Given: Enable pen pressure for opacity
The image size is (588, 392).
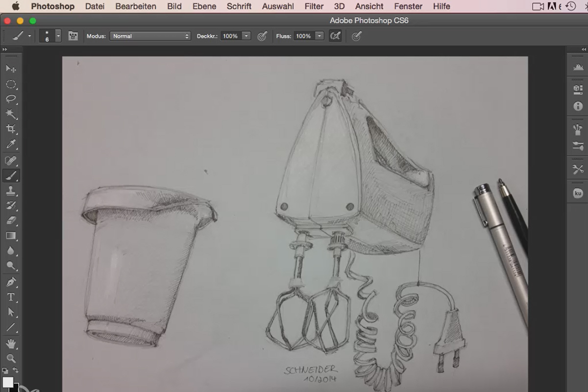Looking at the screenshot, I should 262,36.
